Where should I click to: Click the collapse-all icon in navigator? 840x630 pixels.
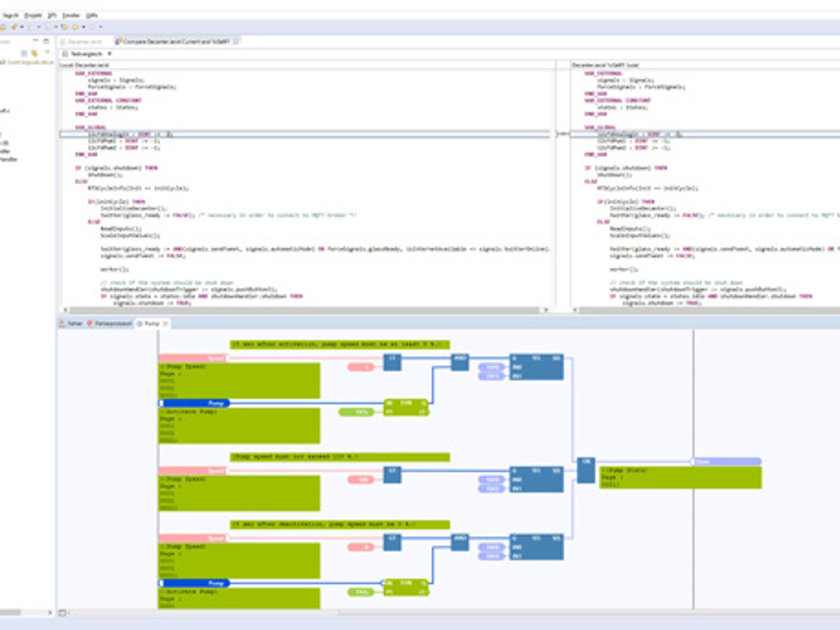click(x=24, y=53)
